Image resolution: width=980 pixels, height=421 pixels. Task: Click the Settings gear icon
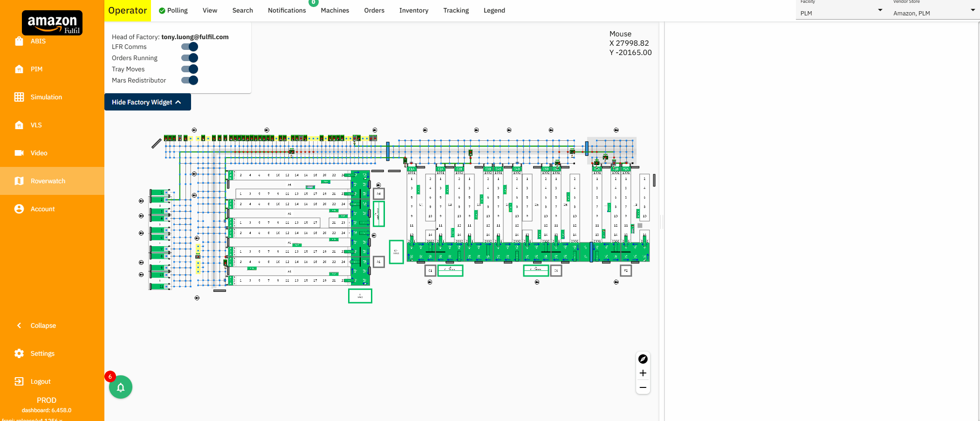click(x=19, y=353)
